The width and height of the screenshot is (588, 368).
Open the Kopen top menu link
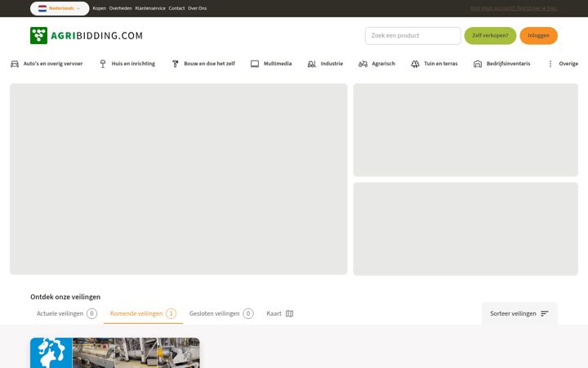click(x=100, y=8)
